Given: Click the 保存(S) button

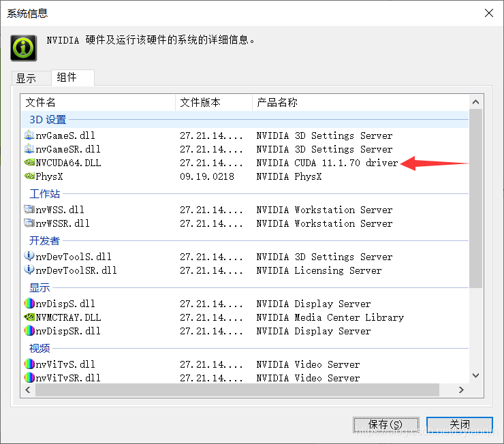Looking at the screenshot, I should coord(385,425).
